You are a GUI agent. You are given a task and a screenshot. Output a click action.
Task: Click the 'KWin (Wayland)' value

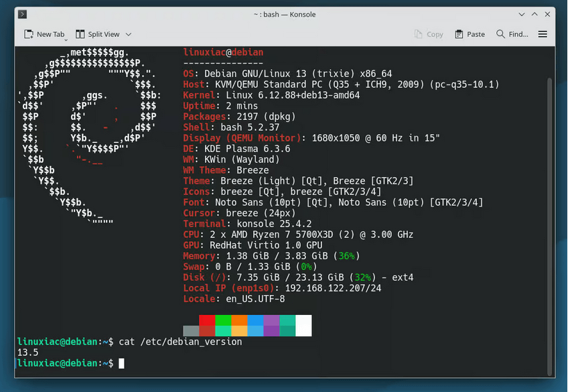242,159
